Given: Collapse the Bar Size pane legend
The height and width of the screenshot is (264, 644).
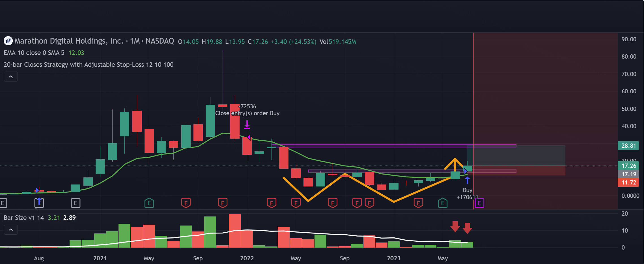Looking at the screenshot, I should [11, 230].
